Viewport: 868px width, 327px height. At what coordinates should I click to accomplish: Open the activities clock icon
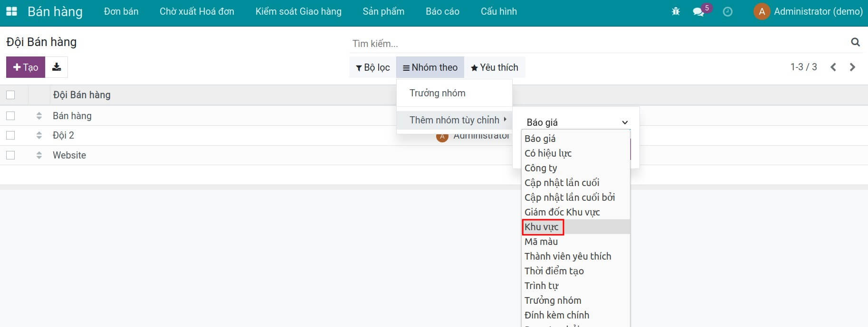[727, 12]
